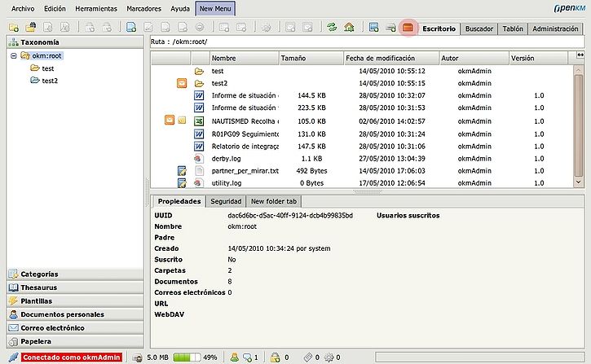Expand the Correo electrónico panel
Viewport: 591px width, 364px height.
[75, 328]
